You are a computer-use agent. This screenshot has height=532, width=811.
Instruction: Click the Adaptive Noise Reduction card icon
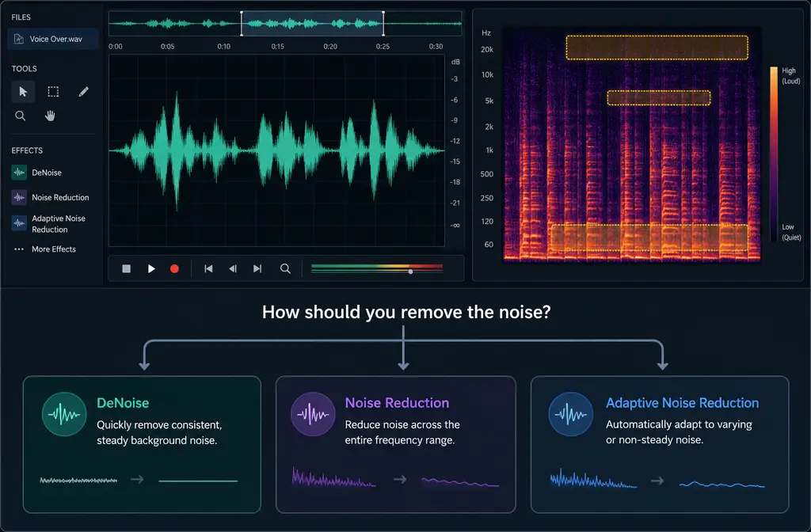(x=571, y=414)
